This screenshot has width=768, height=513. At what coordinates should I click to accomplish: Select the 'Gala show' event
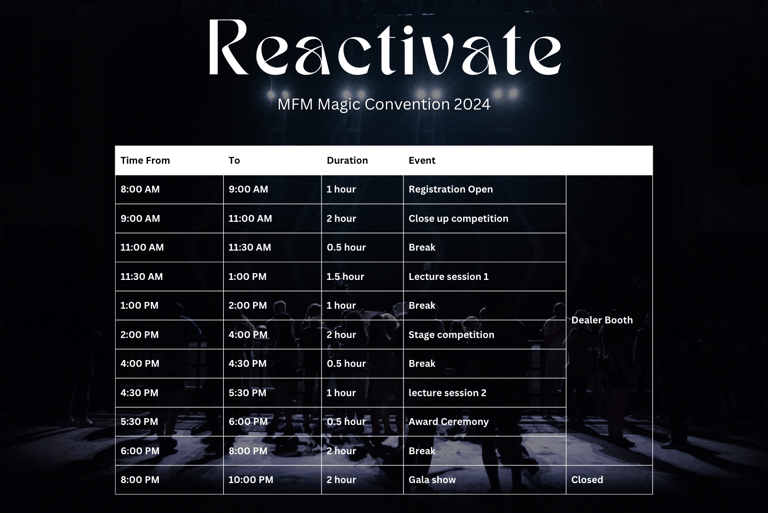pyautogui.click(x=484, y=480)
